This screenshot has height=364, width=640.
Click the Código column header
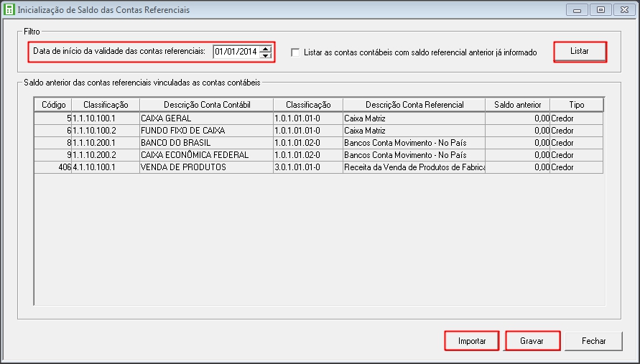[x=53, y=105]
